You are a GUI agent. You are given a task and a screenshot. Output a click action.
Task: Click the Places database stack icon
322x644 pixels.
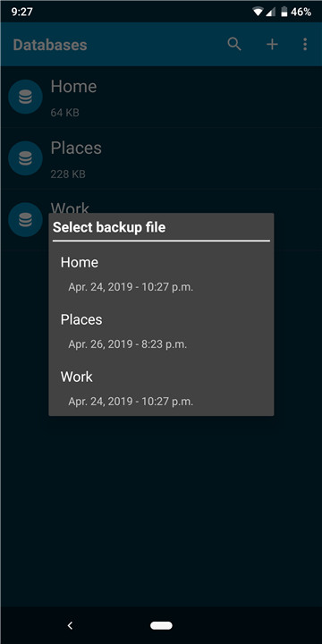point(25,158)
